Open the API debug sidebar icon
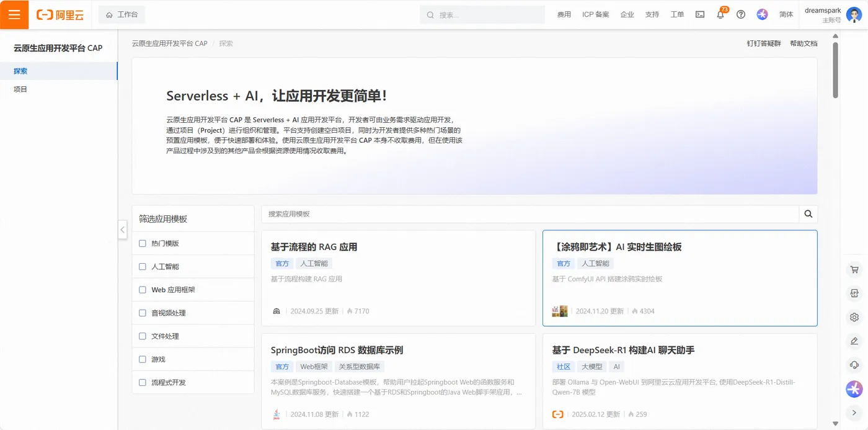Image resolution: width=868 pixels, height=430 pixels. [854, 293]
